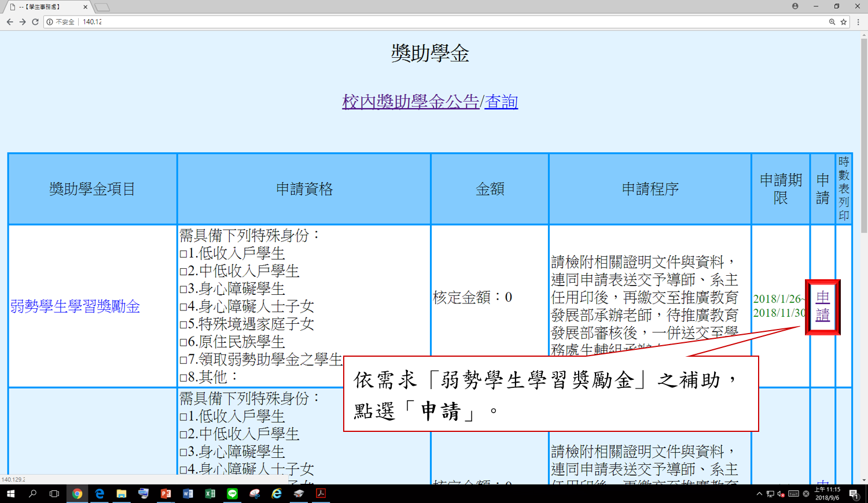Click the 金額 column header
The width and height of the screenshot is (868, 503).
click(x=490, y=189)
